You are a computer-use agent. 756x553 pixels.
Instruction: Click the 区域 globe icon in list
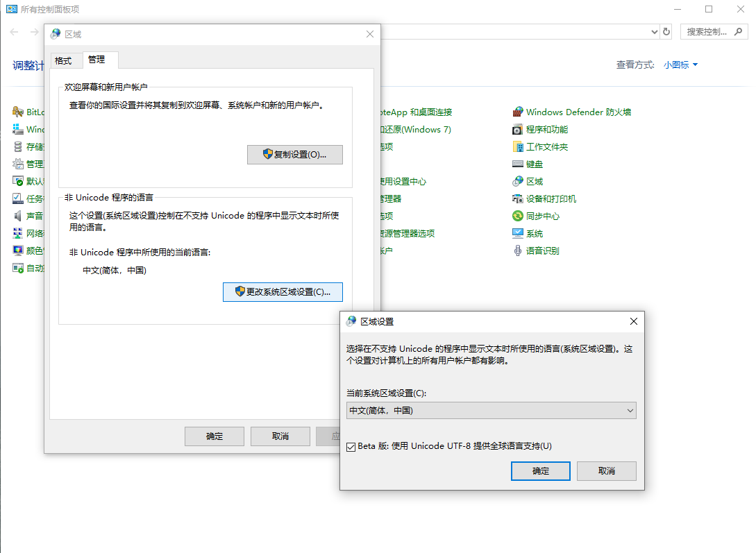518,181
